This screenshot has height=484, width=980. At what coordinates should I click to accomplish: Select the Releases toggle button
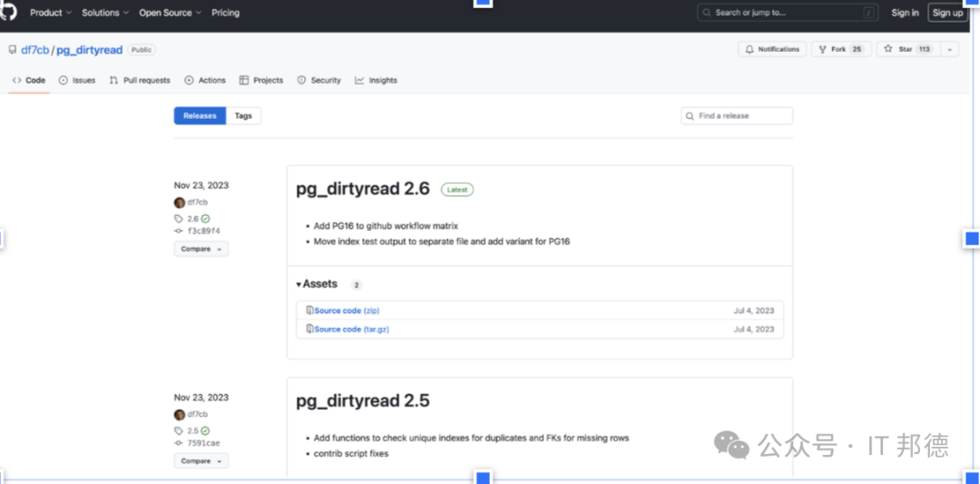[200, 115]
